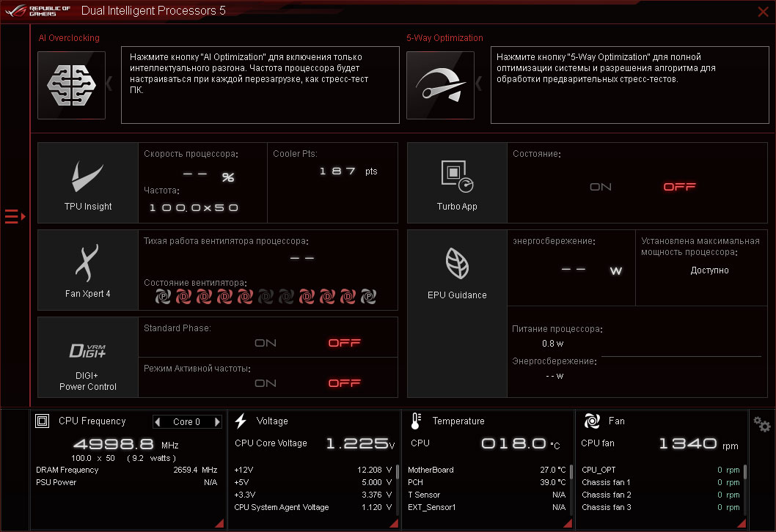Viewport: 776px width, 532px height.
Task: Click the Доступно power status label
Action: pyautogui.click(x=709, y=270)
